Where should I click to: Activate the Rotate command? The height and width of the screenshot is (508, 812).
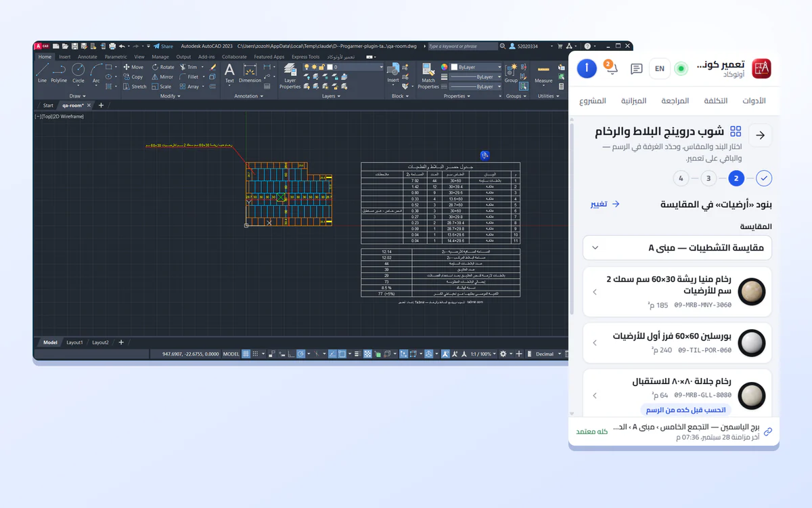coord(162,67)
